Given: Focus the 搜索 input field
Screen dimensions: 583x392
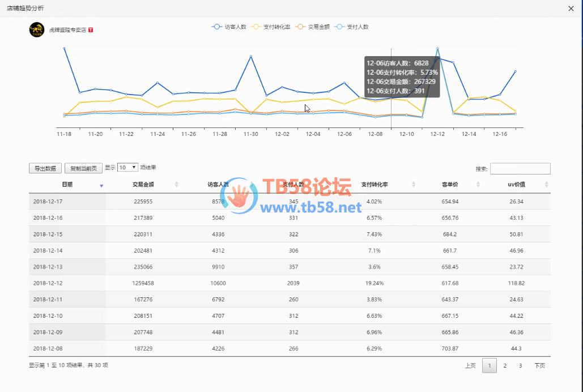Looking at the screenshot, I should (520, 169).
